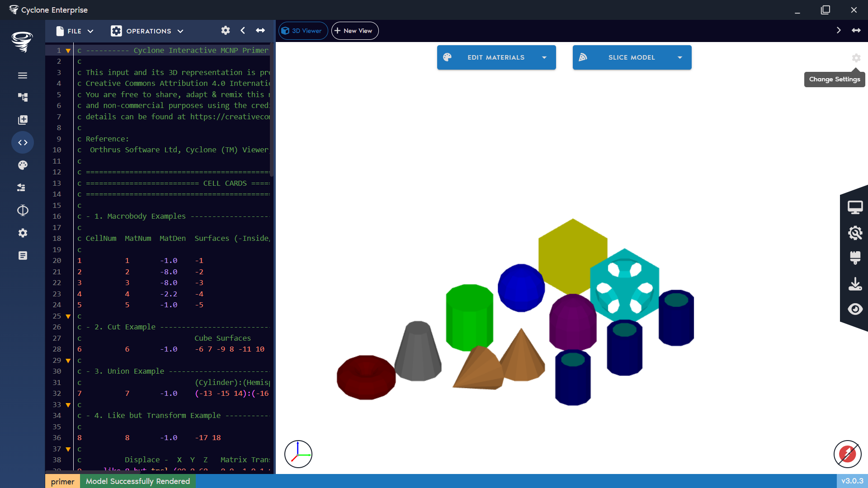The image size is (868, 488).
Task: Open the Change Settings gear
Action: coord(857,58)
